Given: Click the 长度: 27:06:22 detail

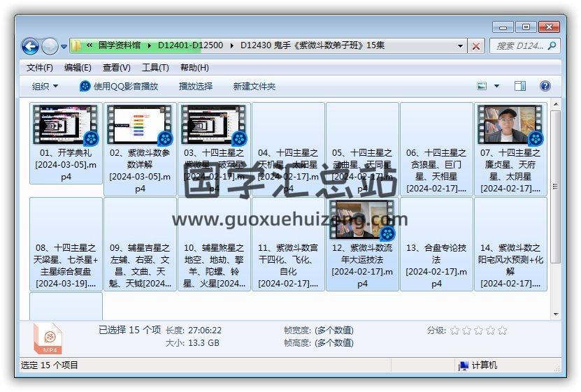Looking at the screenshot, I should [194, 331].
